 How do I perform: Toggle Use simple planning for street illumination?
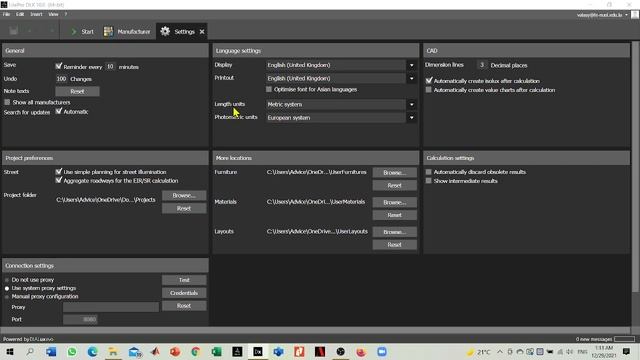[59, 171]
